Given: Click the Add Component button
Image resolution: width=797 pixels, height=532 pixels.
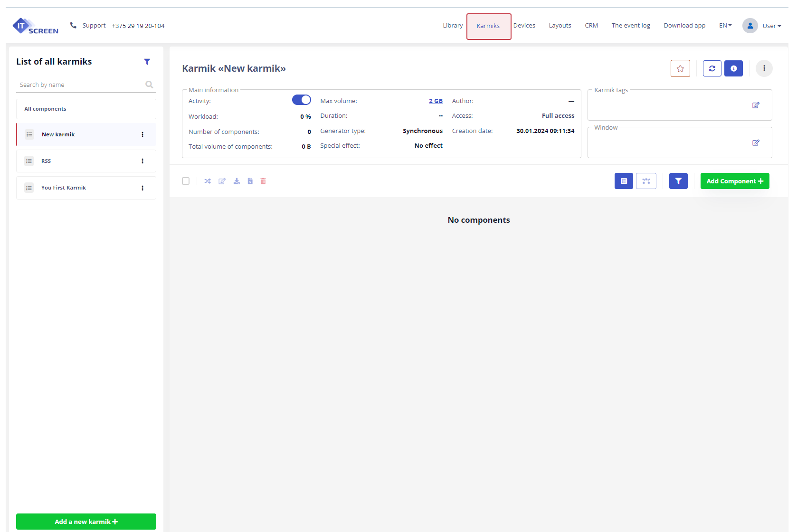Looking at the screenshot, I should [x=735, y=181].
